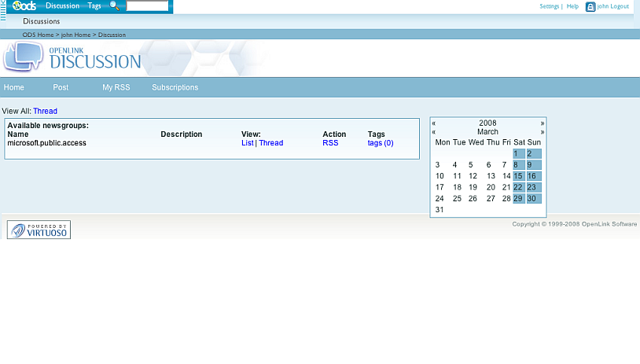Open Tags in the ODS top bar
The image size is (640, 364).
click(94, 6)
